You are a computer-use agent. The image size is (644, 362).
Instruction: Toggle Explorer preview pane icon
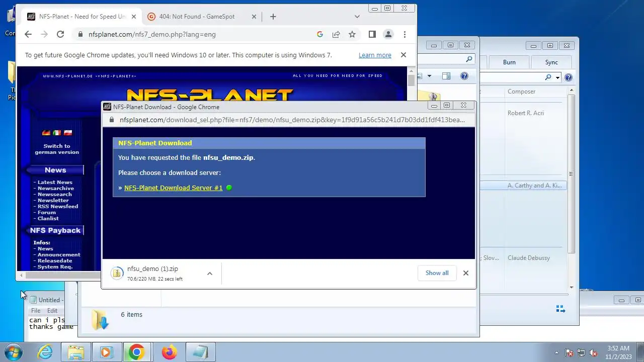pos(446,76)
